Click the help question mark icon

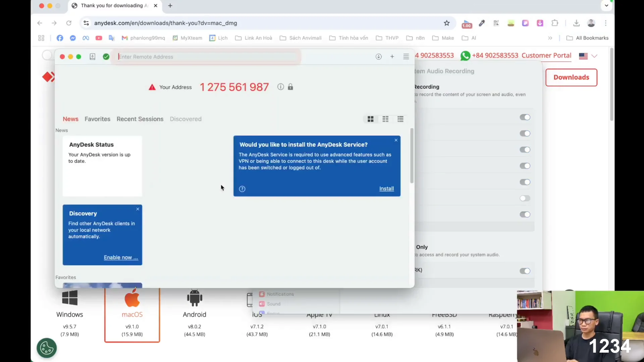242,189
